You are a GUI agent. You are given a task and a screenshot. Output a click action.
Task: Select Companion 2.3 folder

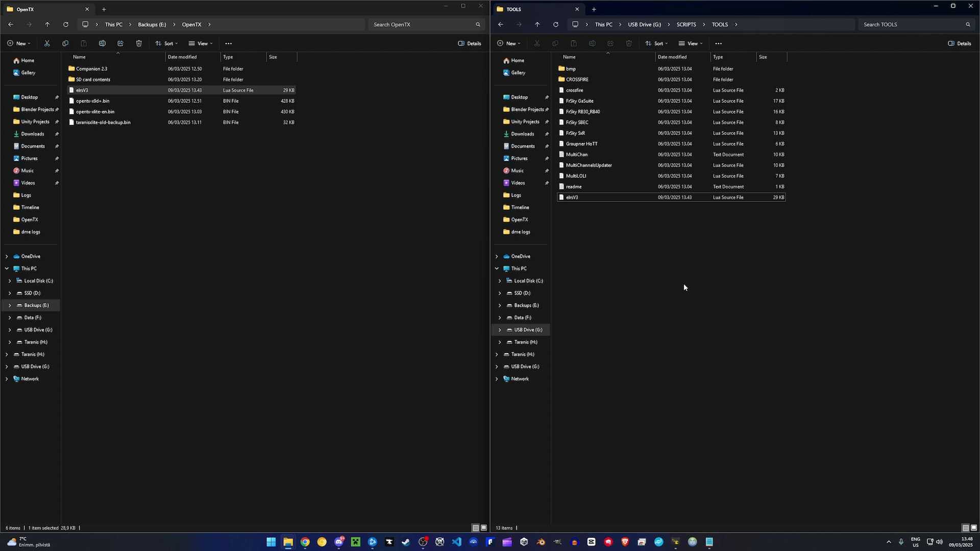181,69
